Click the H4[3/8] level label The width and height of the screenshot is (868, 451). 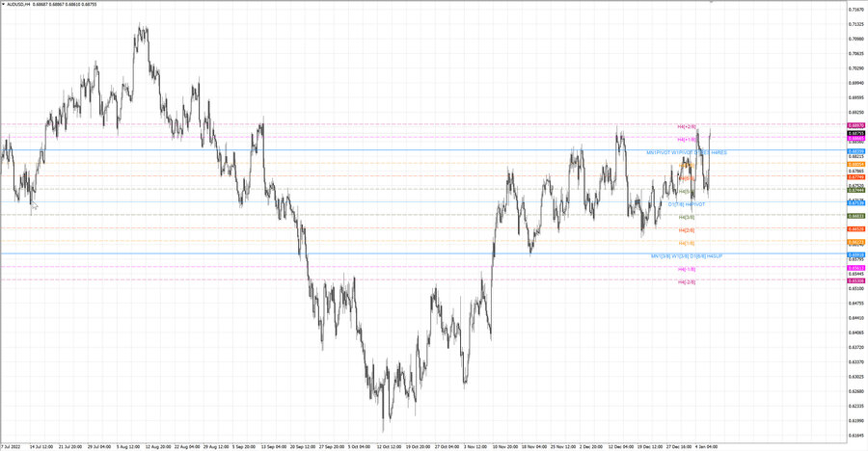[x=687, y=217]
